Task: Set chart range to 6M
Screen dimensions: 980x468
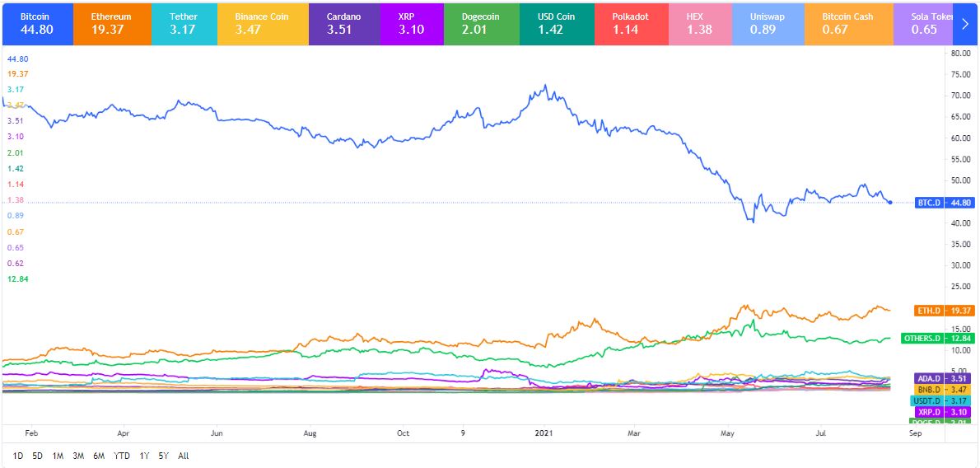Action: tap(99, 456)
